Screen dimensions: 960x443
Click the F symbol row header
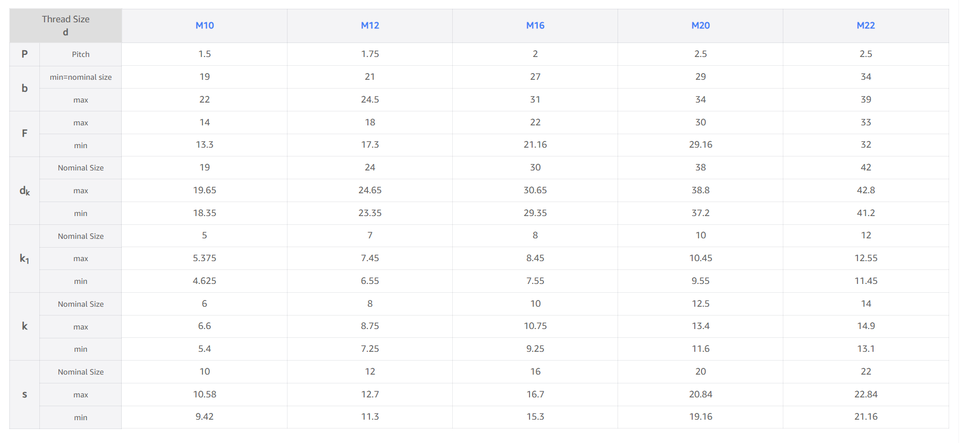[x=25, y=134]
